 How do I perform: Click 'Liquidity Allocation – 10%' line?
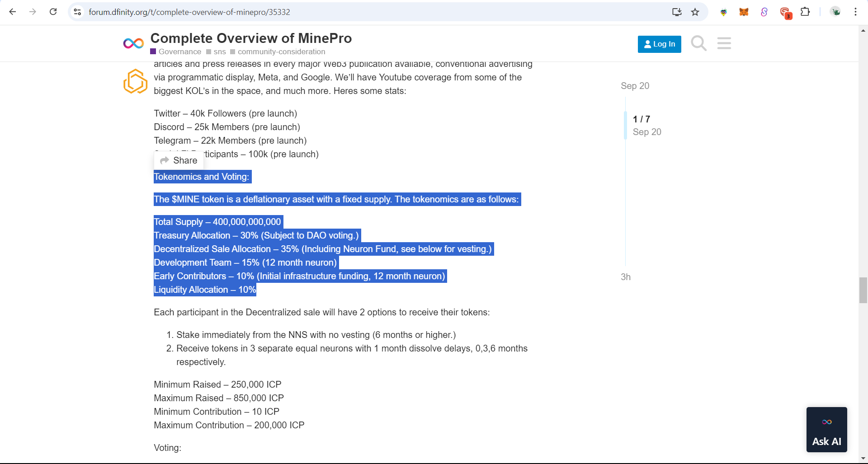(205, 290)
